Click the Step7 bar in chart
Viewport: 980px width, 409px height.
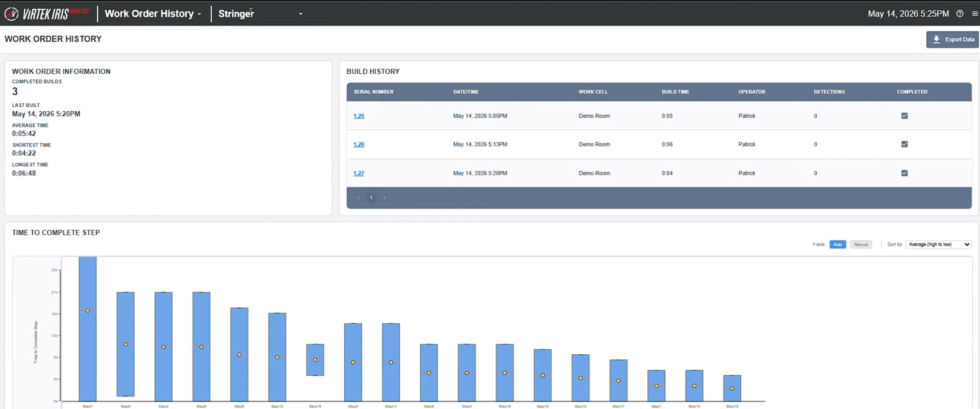(88, 329)
